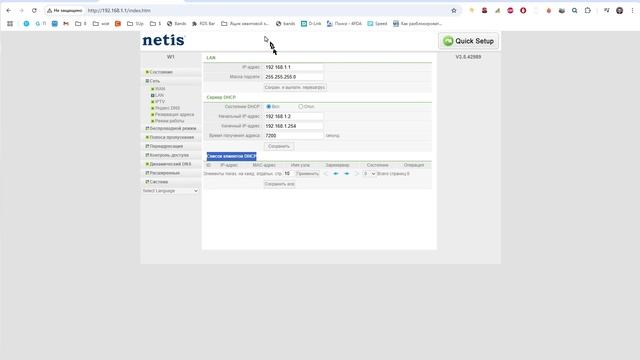This screenshot has width=640, height=360.
Task: Open the D-Link bookmark
Action: pyautogui.click(x=311, y=24)
